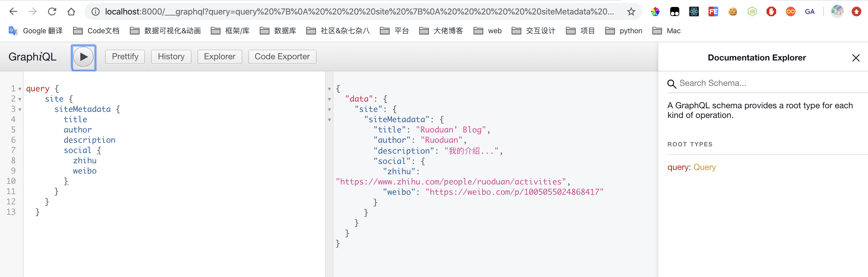This screenshot has height=277, width=868.
Task: Close the Documentation Explorer panel
Action: pos(856,57)
